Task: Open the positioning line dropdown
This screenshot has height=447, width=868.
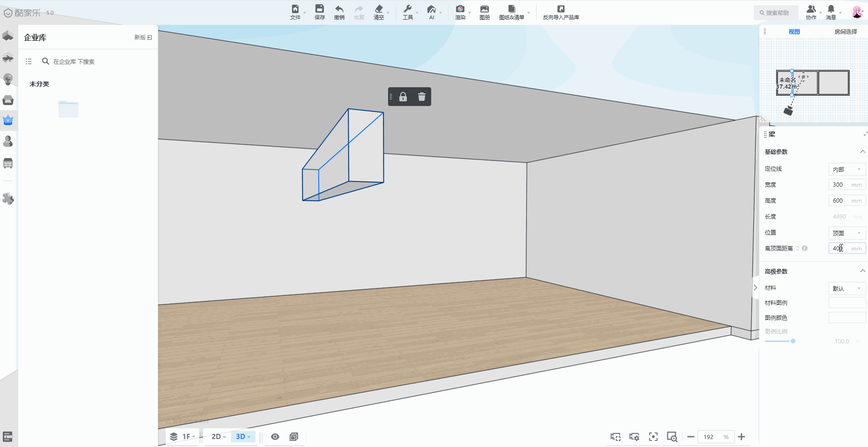Action: point(846,169)
